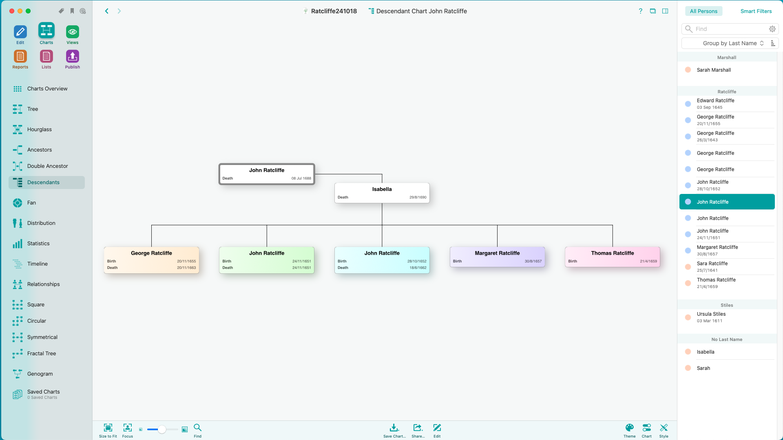Open the Style options icon
This screenshot has width=783, height=440.
click(x=664, y=430)
